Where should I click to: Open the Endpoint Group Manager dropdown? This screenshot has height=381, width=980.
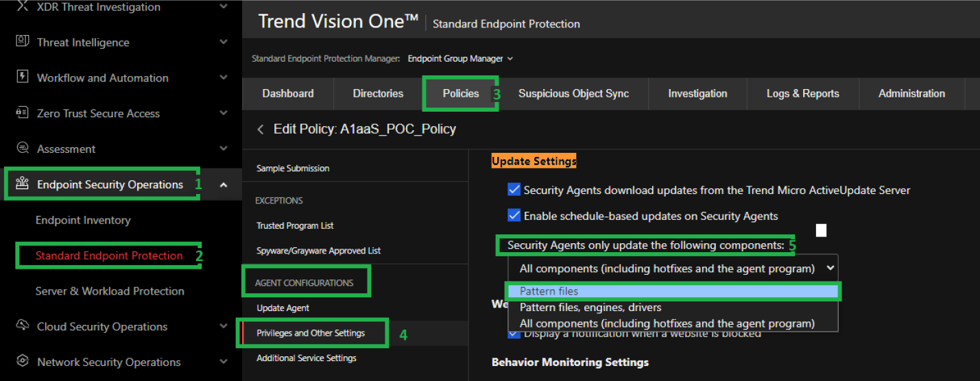[x=459, y=59]
